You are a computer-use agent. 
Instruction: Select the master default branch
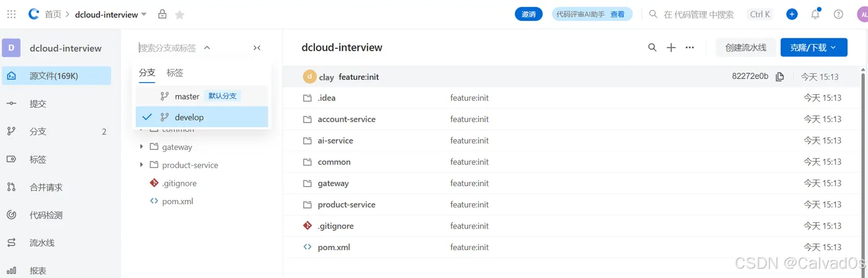pyautogui.click(x=187, y=96)
